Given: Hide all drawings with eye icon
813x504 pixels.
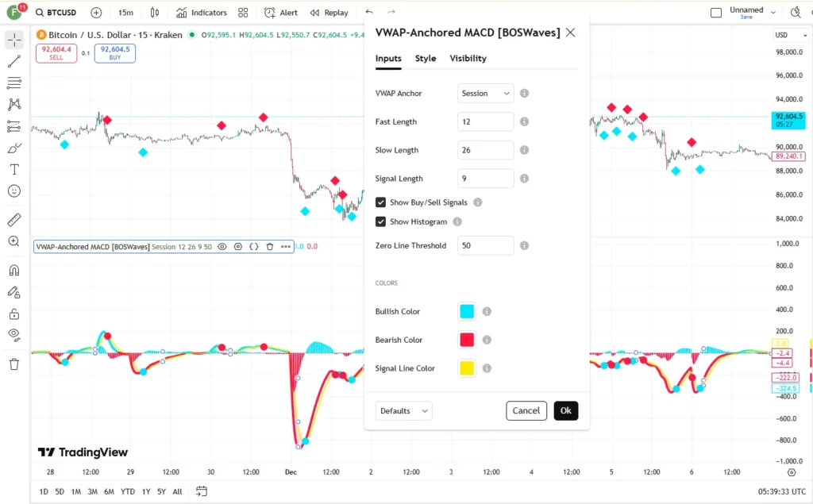Looking at the screenshot, I should (x=14, y=335).
